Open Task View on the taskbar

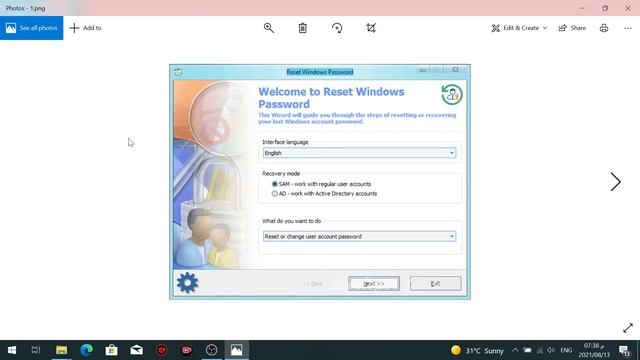pyautogui.click(x=36, y=350)
